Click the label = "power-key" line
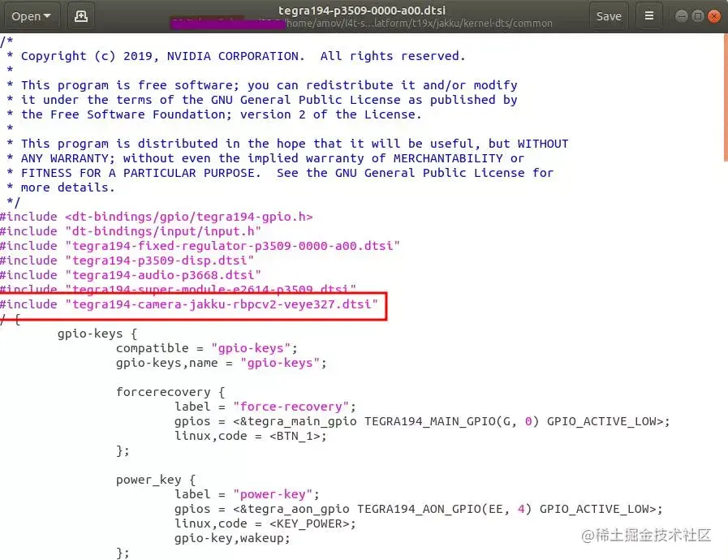 pos(247,494)
